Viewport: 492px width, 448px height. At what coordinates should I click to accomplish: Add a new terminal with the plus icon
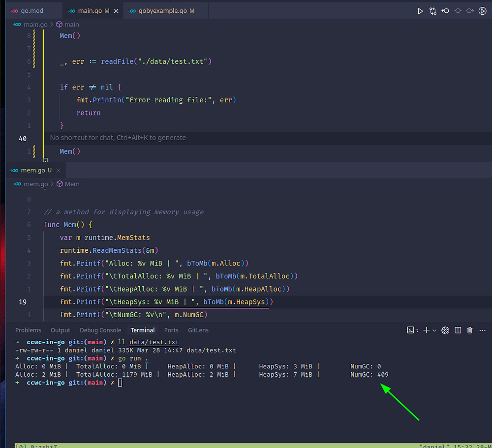tap(427, 330)
